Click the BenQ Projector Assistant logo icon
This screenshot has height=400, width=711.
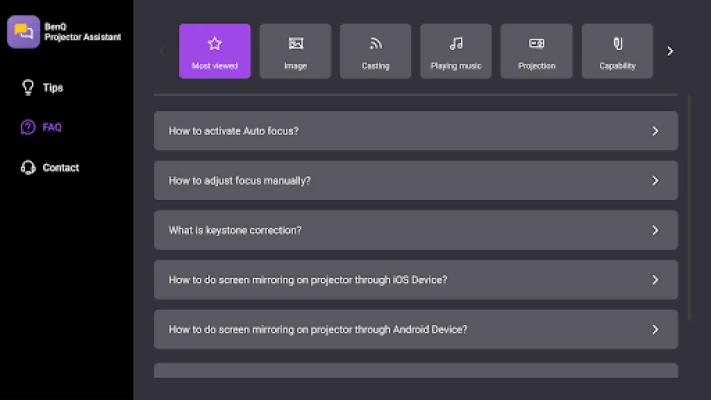pos(23,32)
